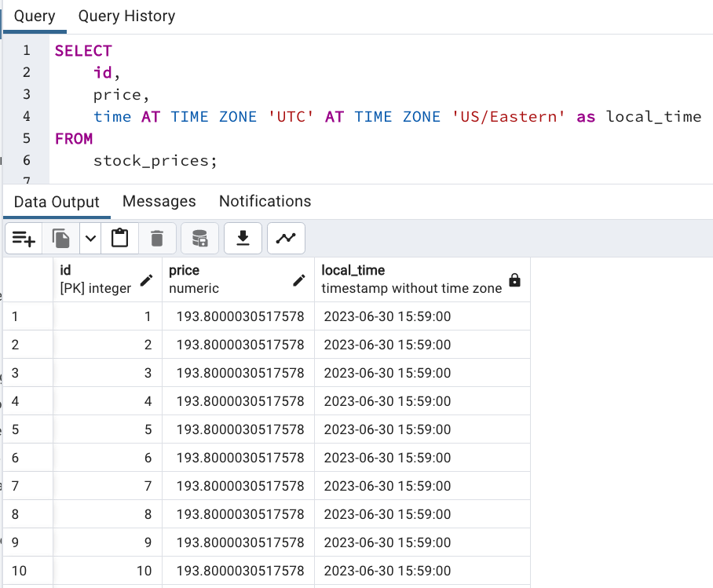Click edit pencil in price column header
Screen dimensions: 713x588
298,280
